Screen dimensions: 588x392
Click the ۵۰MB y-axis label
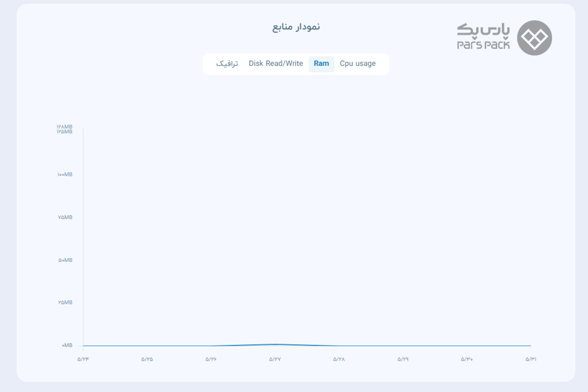coord(65,260)
